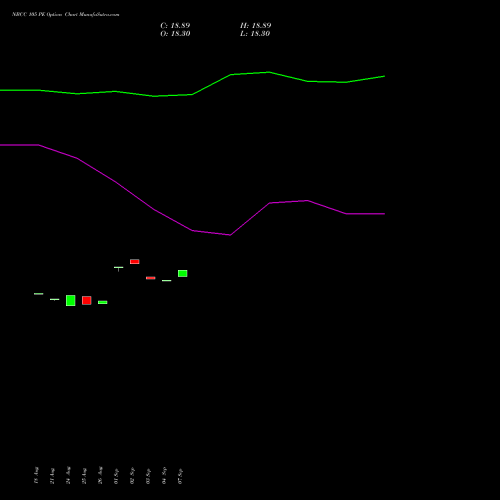Click the 21 Aug date label

coord(52,476)
